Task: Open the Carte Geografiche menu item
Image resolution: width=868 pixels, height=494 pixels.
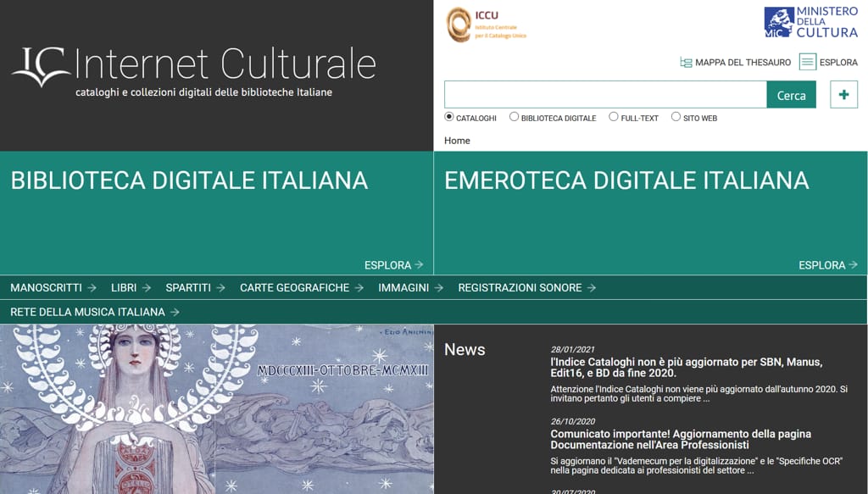Action: click(x=302, y=287)
